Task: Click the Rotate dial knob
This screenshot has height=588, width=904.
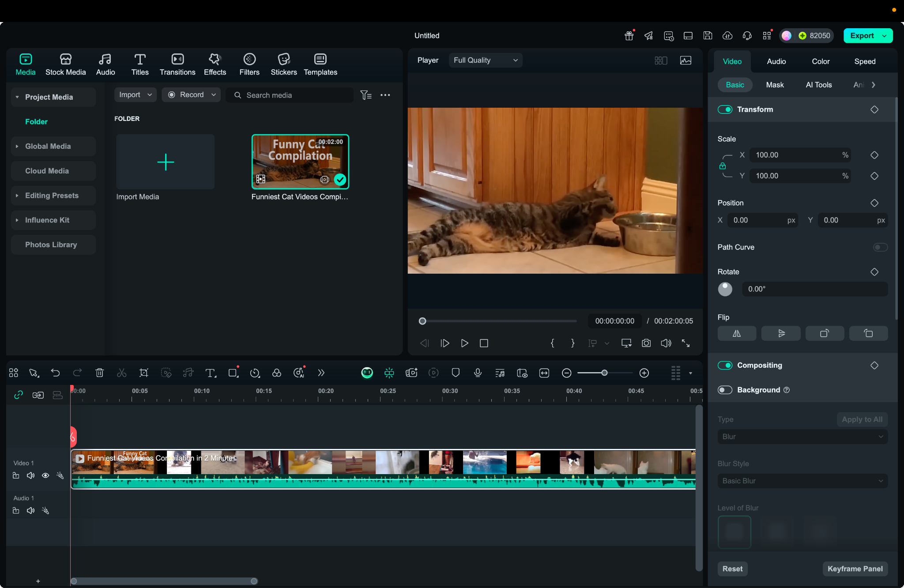Action: tap(725, 289)
